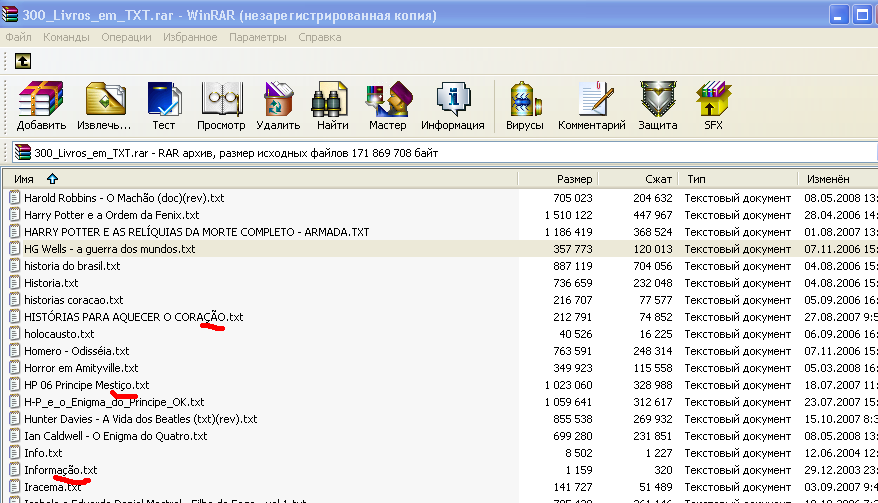Click the Извлечь (Extract) toolbar icon
The width and height of the screenshot is (878, 503).
(x=105, y=106)
